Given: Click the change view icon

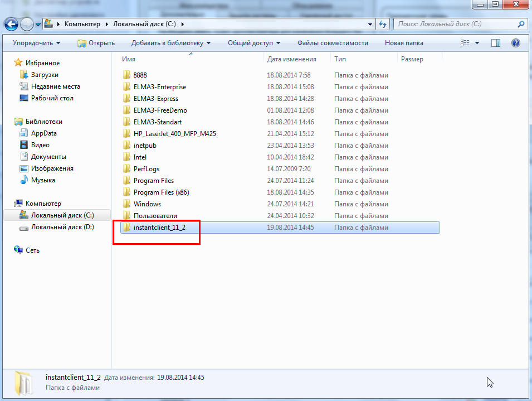Looking at the screenshot, I should [466, 43].
